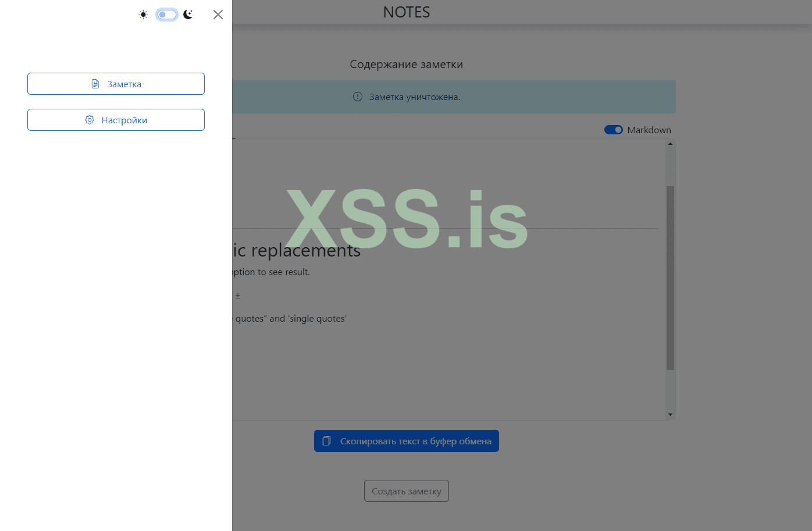
Task: Click the Содержание заметки heading
Action: (407, 64)
